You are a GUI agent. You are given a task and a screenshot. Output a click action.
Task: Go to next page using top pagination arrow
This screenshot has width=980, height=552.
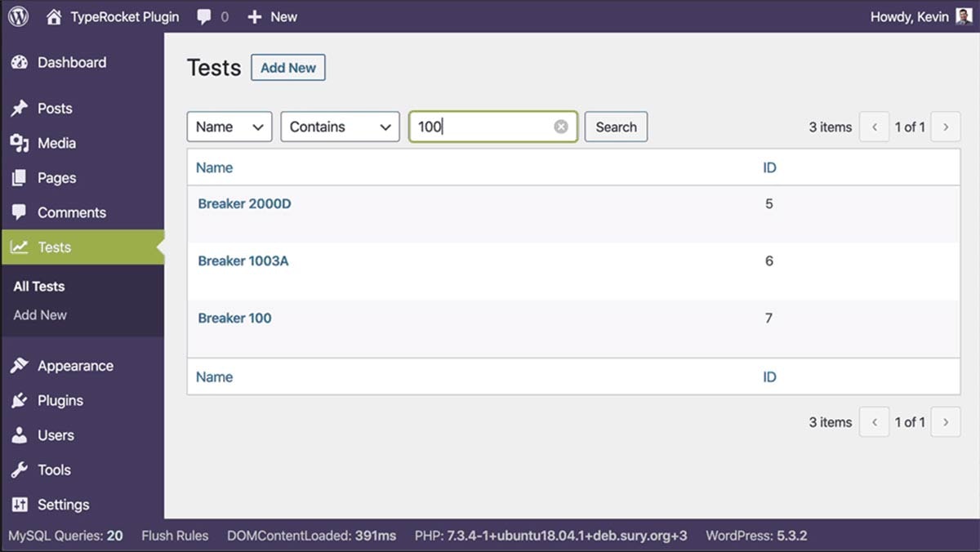coord(946,127)
